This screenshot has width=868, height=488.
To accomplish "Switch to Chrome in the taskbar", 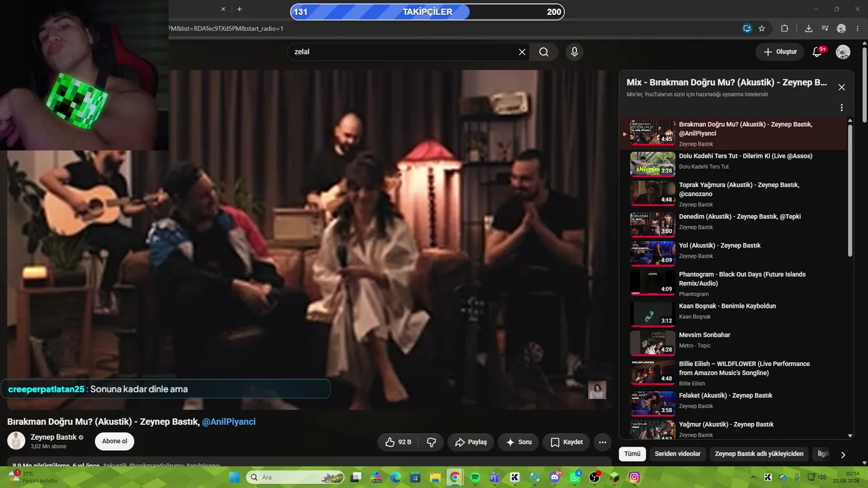I will [x=455, y=477].
